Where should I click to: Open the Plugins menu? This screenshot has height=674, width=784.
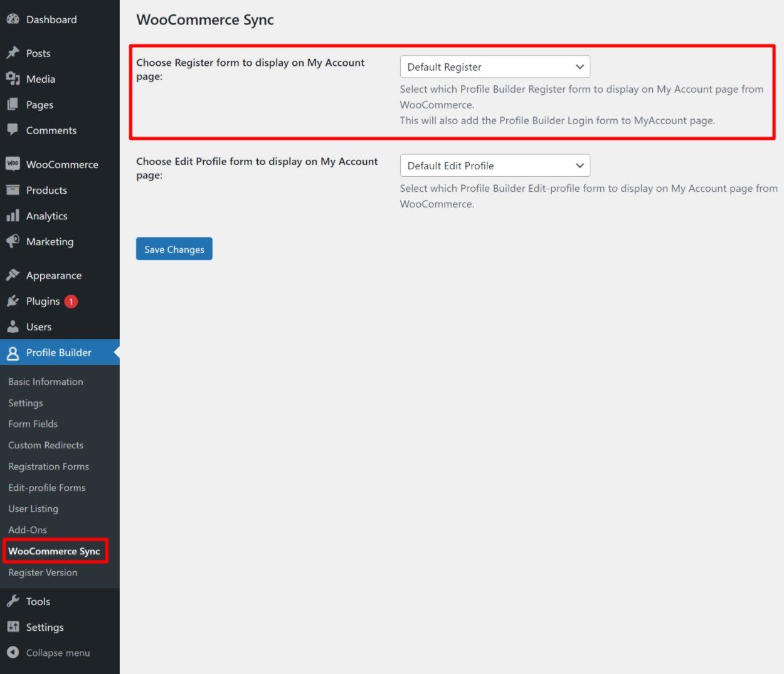(60, 301)
